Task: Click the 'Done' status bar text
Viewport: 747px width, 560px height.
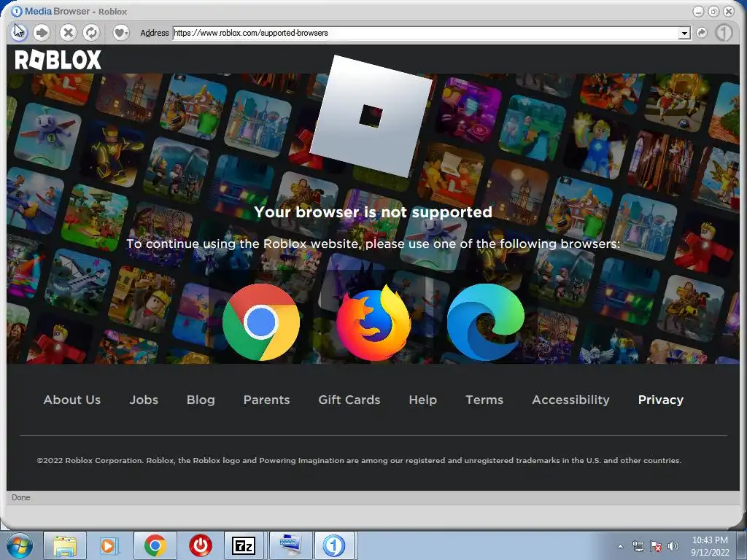Action: tap(21, 497)
